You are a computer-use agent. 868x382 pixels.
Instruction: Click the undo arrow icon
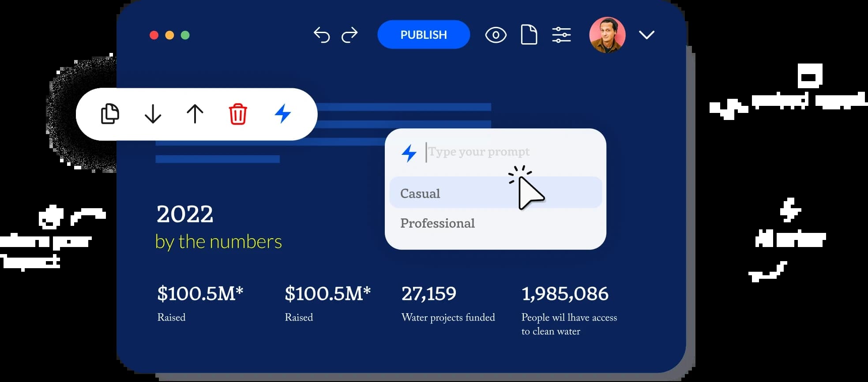322,35
